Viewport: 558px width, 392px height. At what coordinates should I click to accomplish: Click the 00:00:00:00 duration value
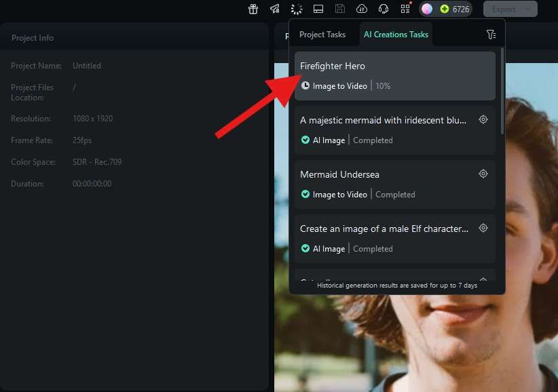coord(92,184)
